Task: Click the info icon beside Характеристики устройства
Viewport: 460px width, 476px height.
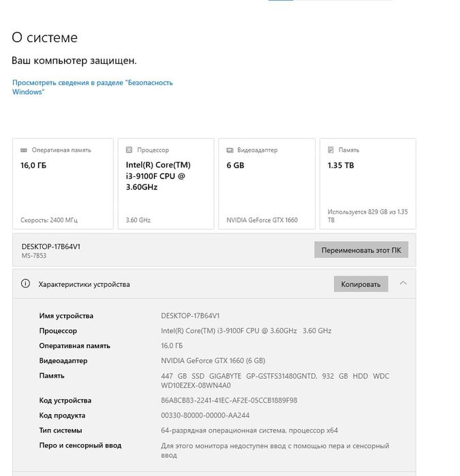Action: [x=26, y=284]
